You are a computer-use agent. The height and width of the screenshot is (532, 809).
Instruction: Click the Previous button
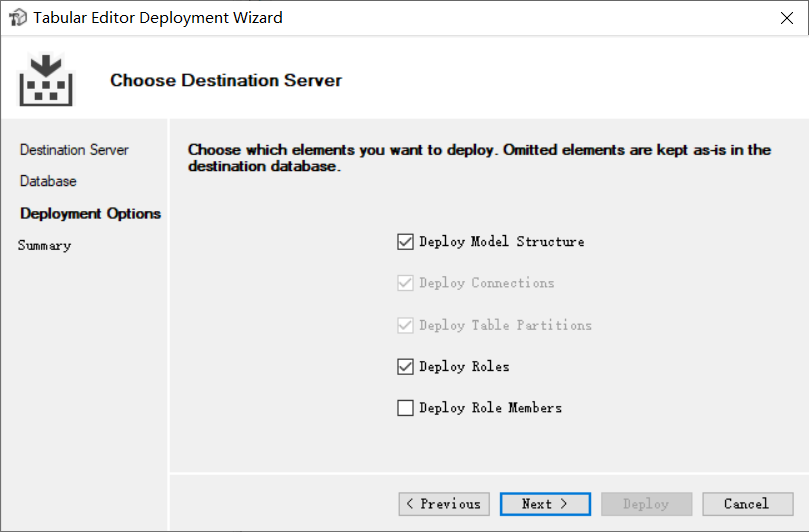coord(444,504)
